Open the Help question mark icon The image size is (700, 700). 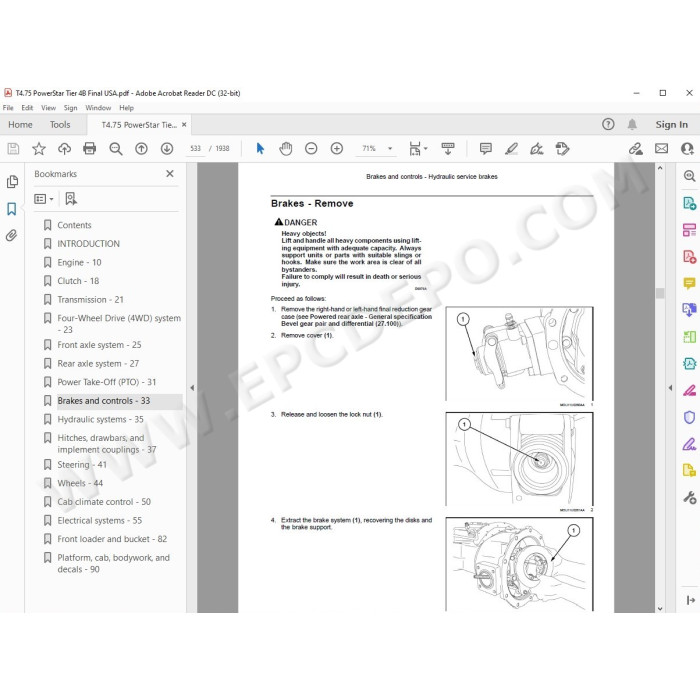click(x=608, y=124)
